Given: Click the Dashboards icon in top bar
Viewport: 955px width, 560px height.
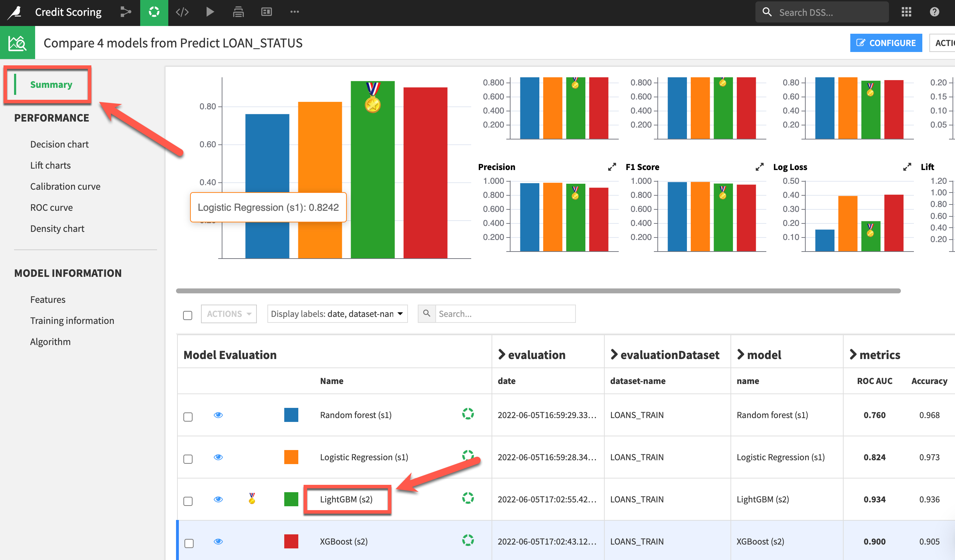Looking at the screenshot, I should (266, 12).
